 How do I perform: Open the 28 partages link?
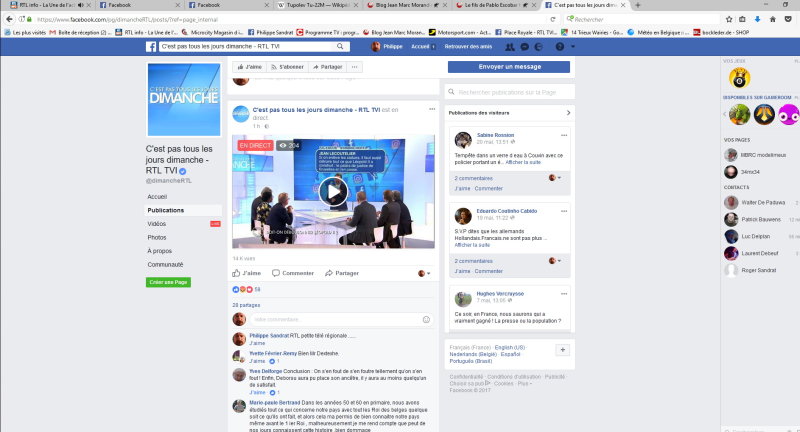pyautogui.click(x=246, y=305)
